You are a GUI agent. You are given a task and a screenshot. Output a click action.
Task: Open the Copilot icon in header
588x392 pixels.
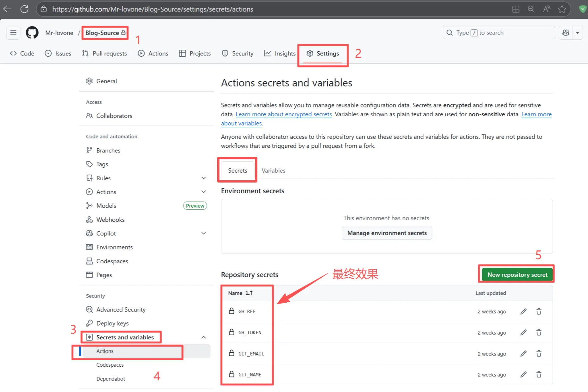[566, 33]
